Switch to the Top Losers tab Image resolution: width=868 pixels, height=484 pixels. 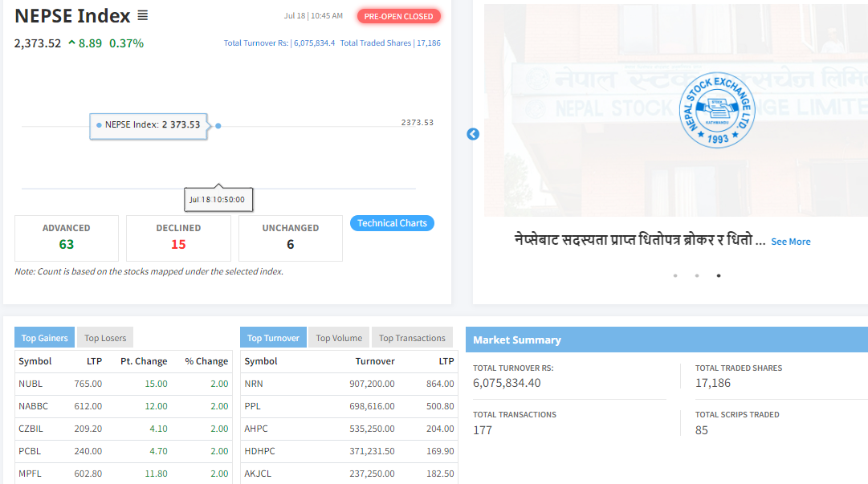105,338
